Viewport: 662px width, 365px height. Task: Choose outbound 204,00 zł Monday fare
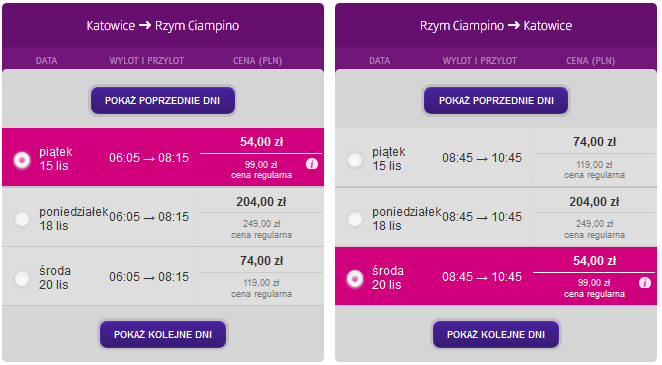click(261, 202)
